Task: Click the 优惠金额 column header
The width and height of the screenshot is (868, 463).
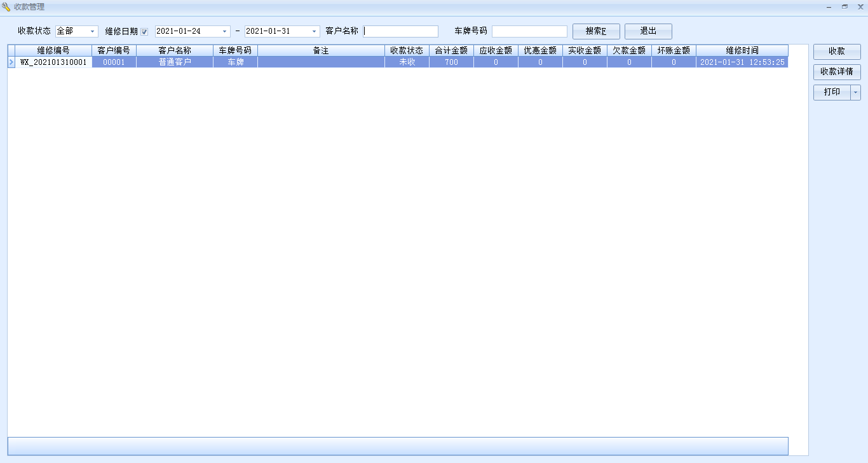Action: pos(540,50)
